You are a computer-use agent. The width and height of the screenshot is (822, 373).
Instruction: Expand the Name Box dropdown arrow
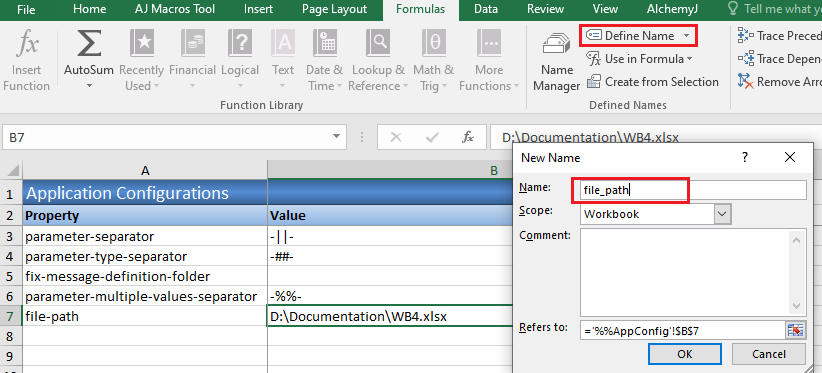tap(336, 137)
